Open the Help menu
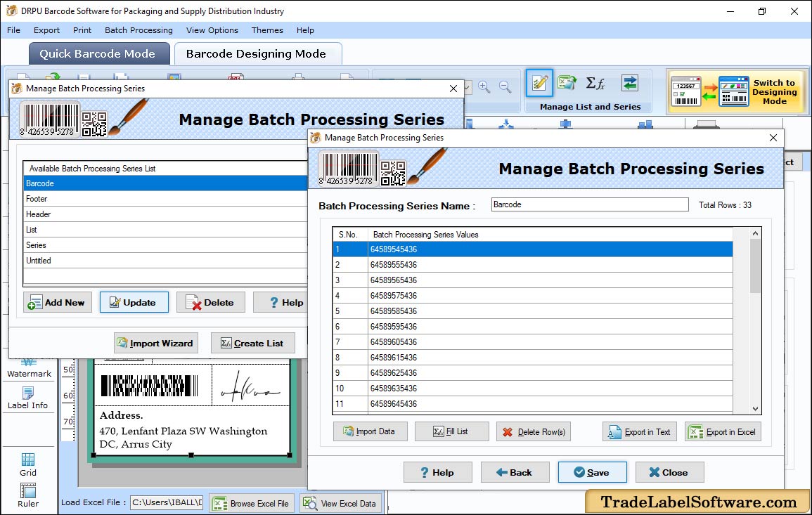Screen dimensions: 812x515 (x=305, y=30)
